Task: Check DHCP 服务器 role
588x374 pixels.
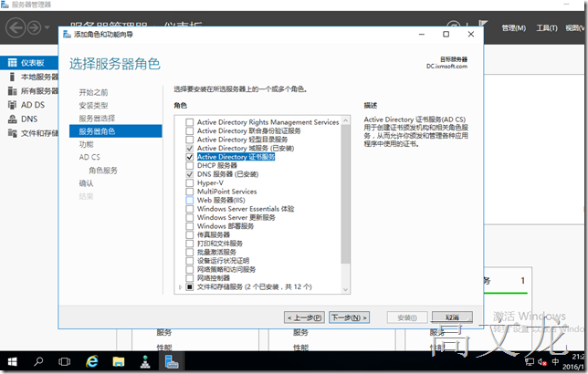Action: [x=190, y=166]
